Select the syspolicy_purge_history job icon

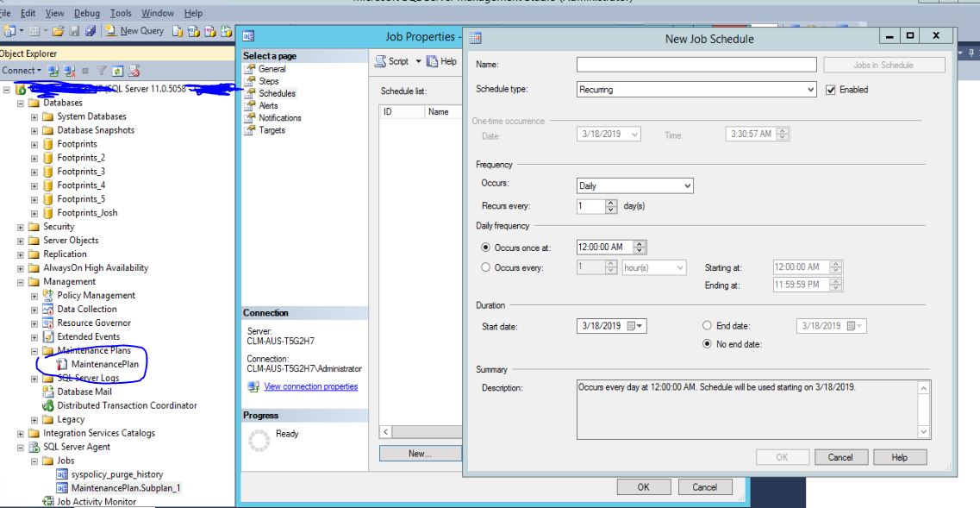(62, 474)
